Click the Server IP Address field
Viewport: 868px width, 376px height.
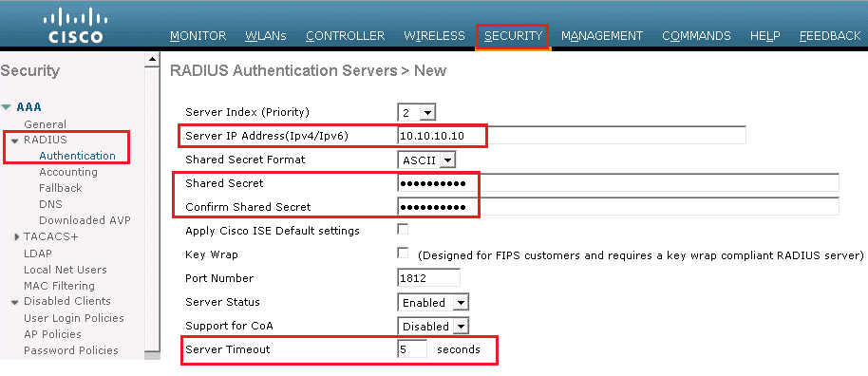pyautogui.click(x=572, y=136)
